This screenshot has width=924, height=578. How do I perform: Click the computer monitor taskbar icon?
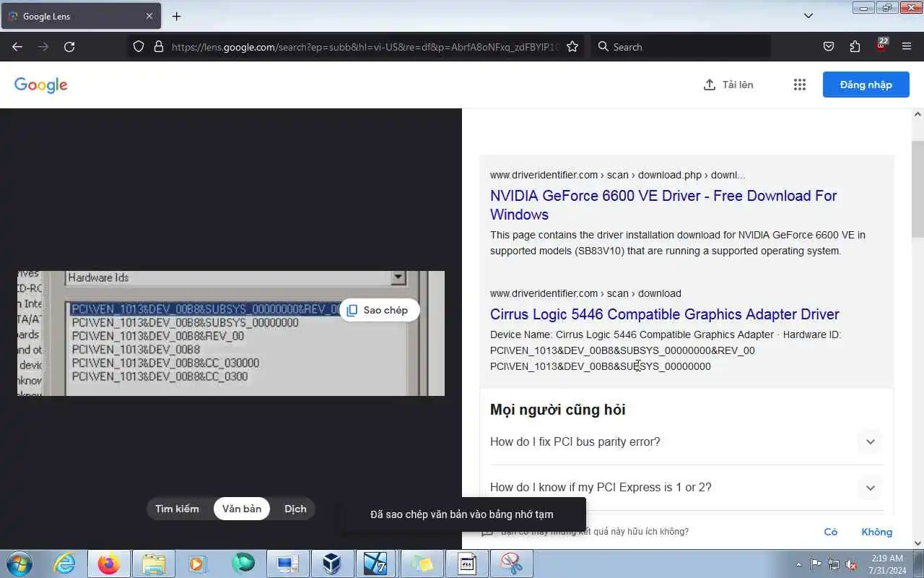288,564
